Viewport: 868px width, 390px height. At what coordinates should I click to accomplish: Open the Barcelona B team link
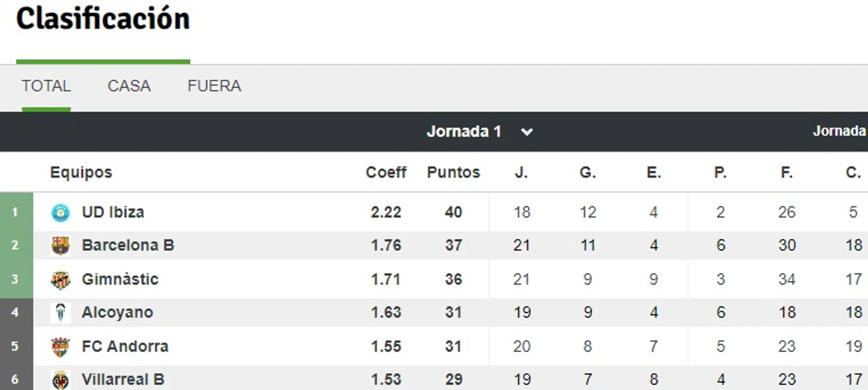pyautogui.click(x=128, y=246)
